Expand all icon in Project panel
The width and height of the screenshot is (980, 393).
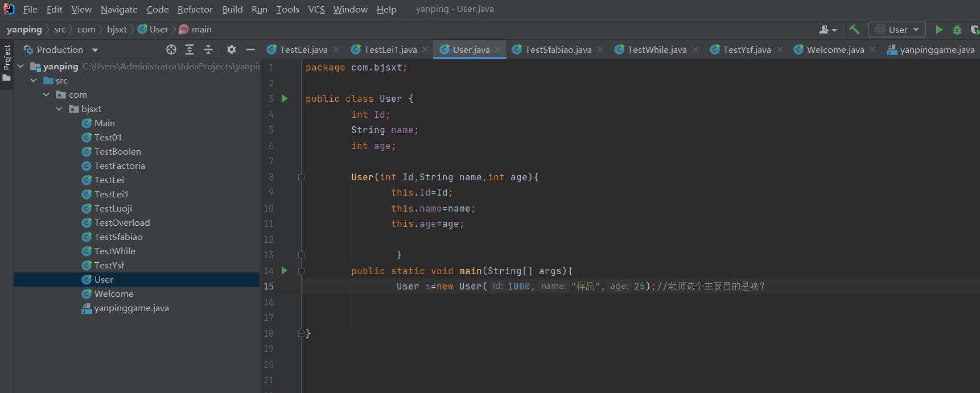click(190, 49)
